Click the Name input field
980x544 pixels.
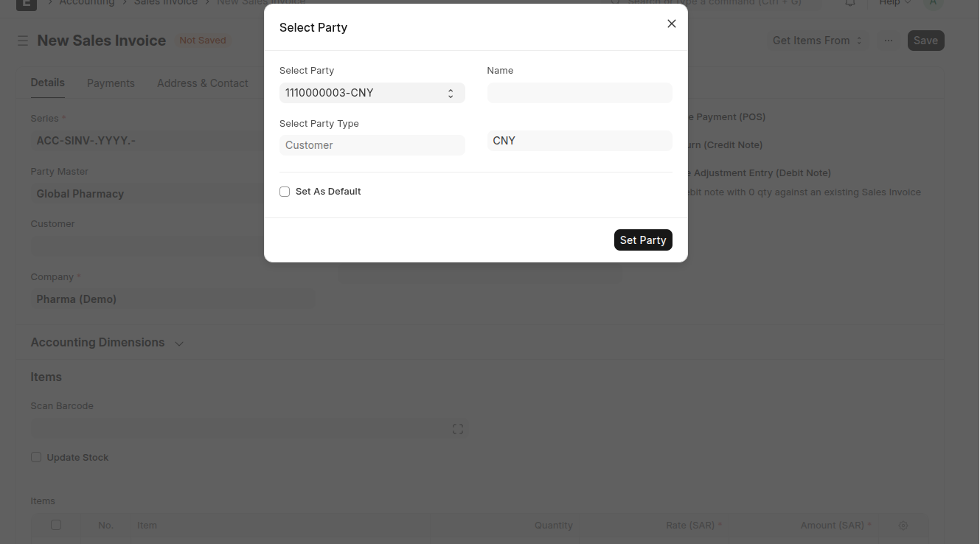click(x=580, y=93)
